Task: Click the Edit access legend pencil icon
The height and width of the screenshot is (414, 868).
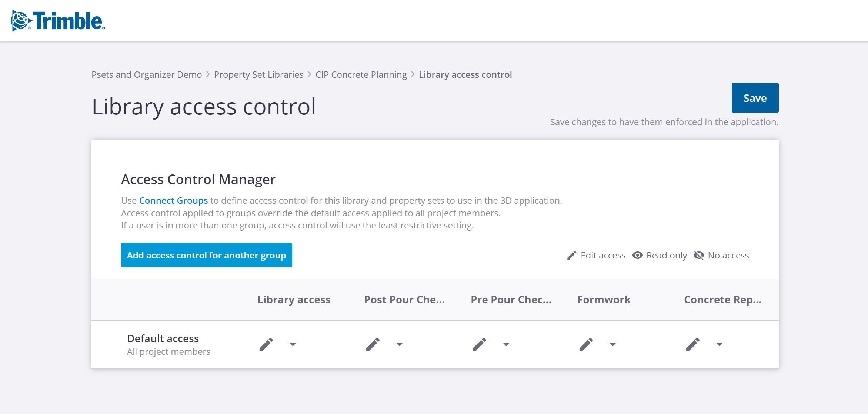Action: pos(572,256)
